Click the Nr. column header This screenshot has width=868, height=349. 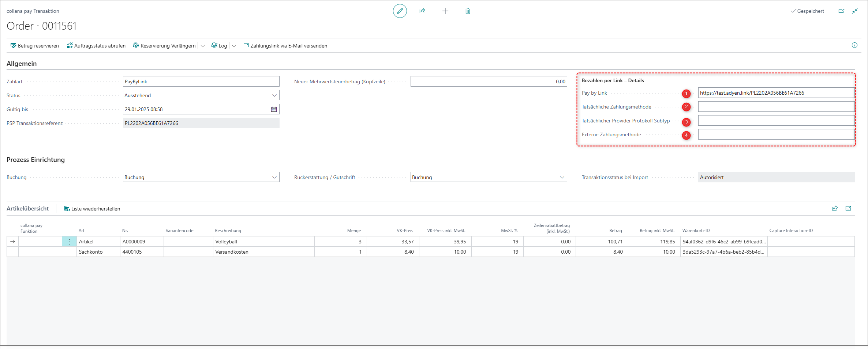click(x=125, y=231)
